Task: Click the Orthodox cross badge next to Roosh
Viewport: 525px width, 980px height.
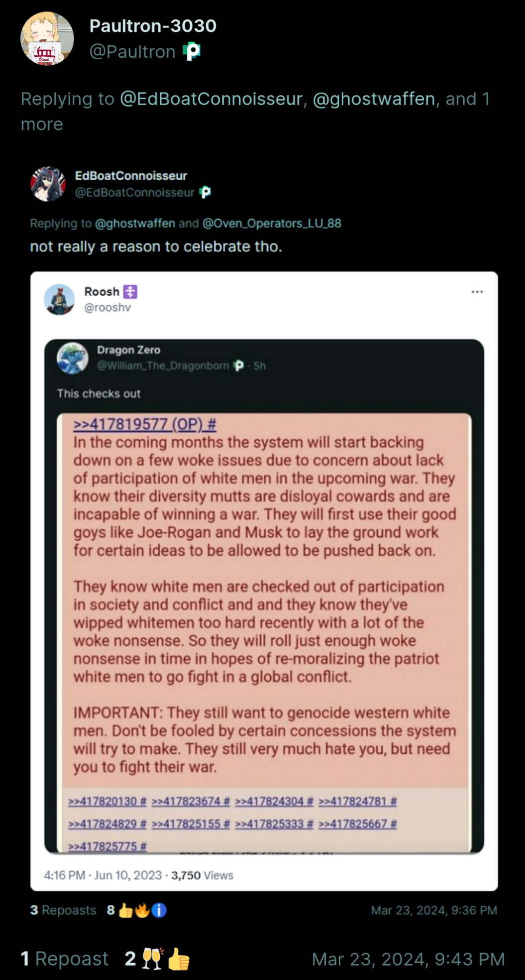Action: (x=130, y=292)
